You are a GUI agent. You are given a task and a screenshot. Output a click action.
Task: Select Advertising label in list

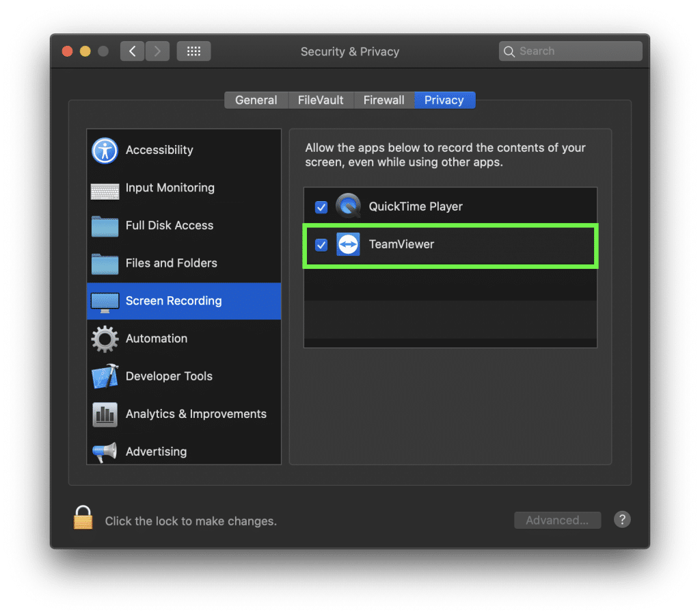pos(157,452)
